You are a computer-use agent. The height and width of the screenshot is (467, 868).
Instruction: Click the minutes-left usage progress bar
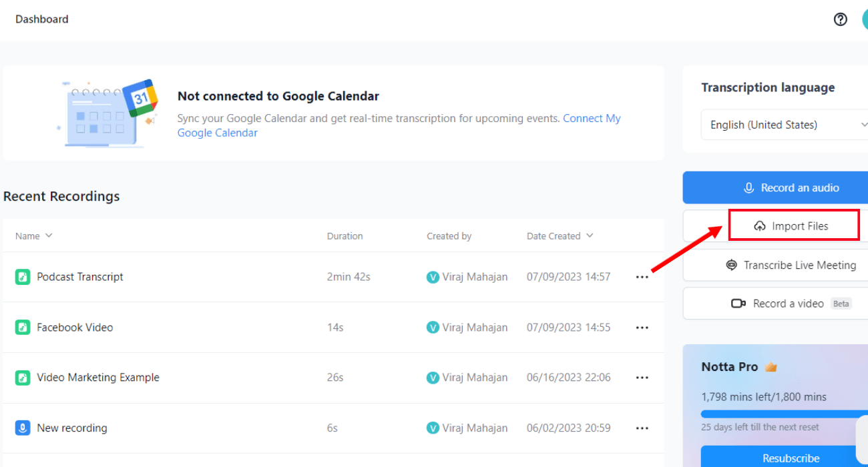point(785,414)
